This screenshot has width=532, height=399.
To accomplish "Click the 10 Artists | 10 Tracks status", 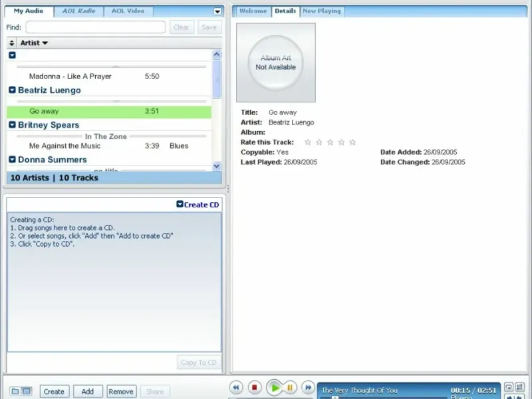I will [x=55, y=178].
